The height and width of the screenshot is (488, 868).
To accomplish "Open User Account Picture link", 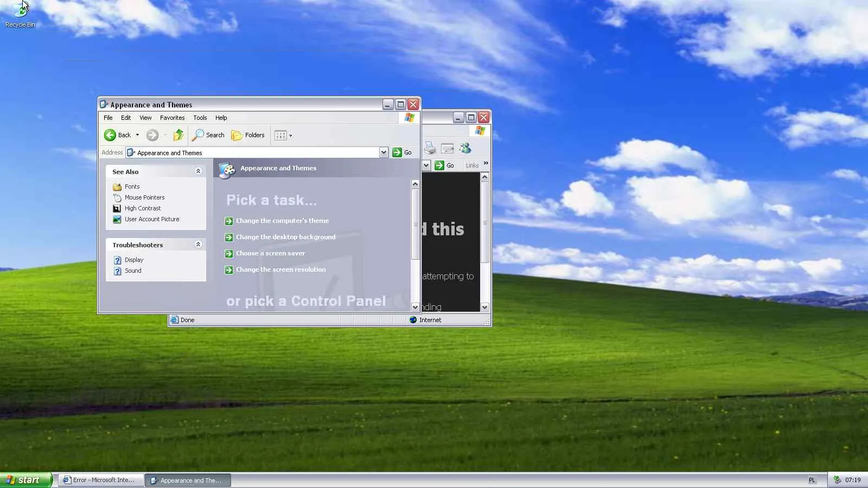I will 152,219.
